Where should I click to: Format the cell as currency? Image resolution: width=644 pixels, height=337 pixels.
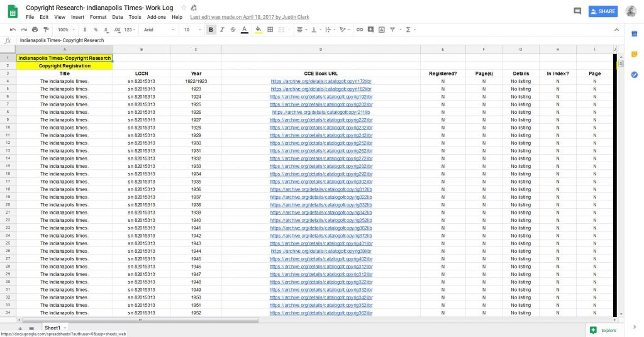(x=85, y=30)
